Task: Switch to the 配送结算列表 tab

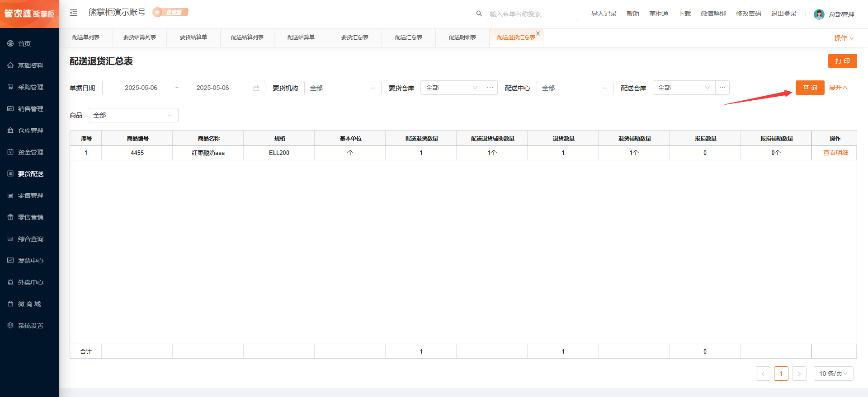Action: pyautogui.click(x=247, y=37)
